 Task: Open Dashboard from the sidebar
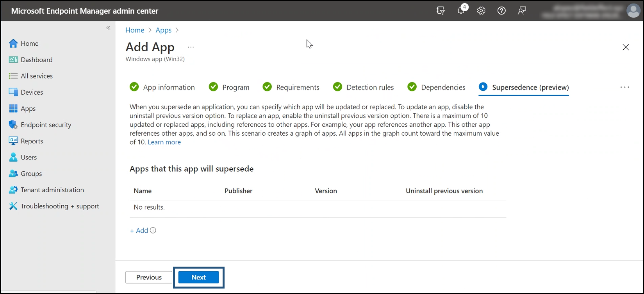coord(37,59)
